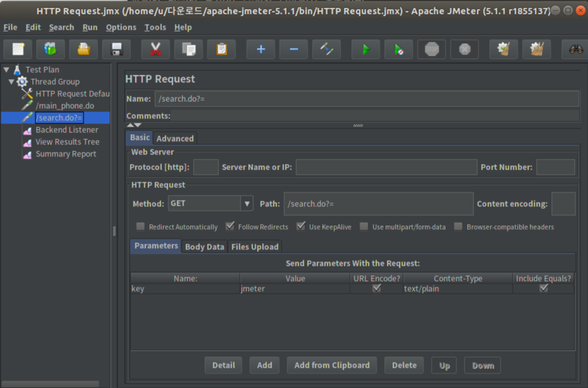Click the /main_phone.do sampler pipette icon

coord(27,106)
